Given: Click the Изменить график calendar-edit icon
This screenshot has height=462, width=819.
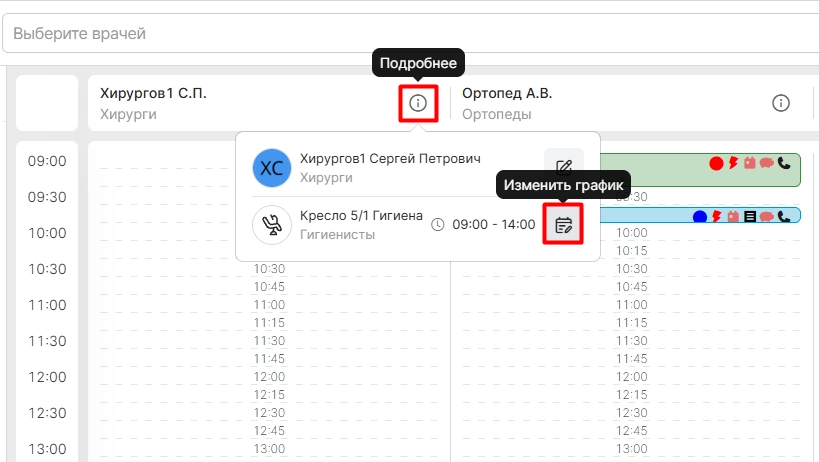Looking at the screenshot, I should (564, 225).
